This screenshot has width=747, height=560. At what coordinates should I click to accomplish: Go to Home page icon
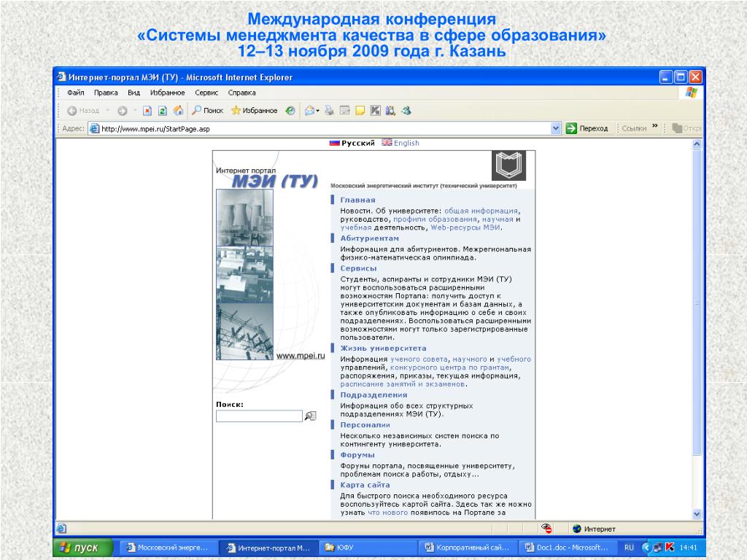[179, 111]
